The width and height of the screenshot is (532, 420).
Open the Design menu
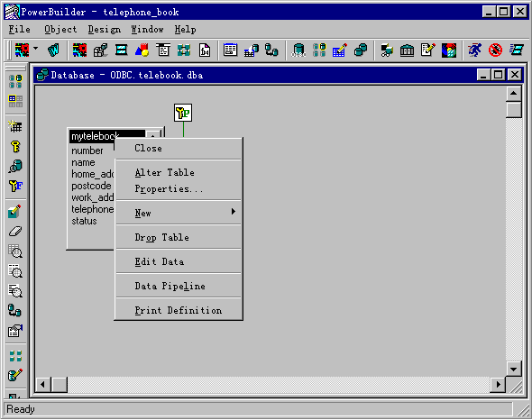click(105, 30)
